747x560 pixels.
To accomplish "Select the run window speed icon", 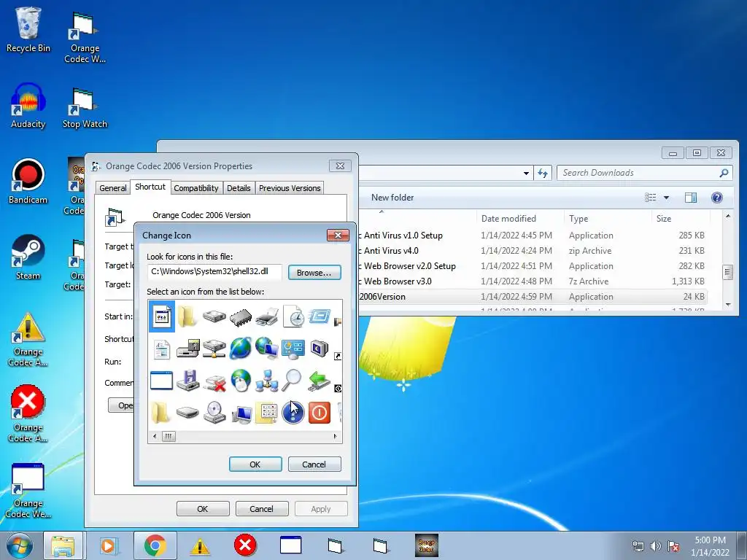I will pyautogui.click(x=320, y=316).
